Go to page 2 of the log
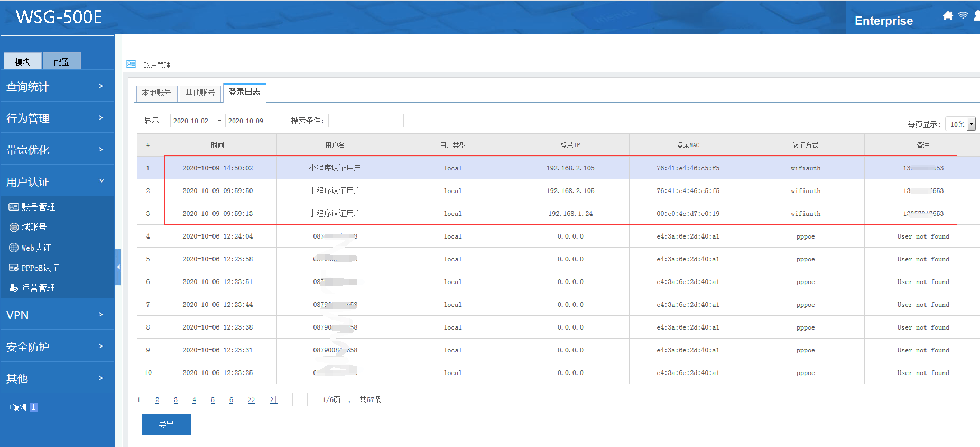The image size is (980, 447). 157,400
